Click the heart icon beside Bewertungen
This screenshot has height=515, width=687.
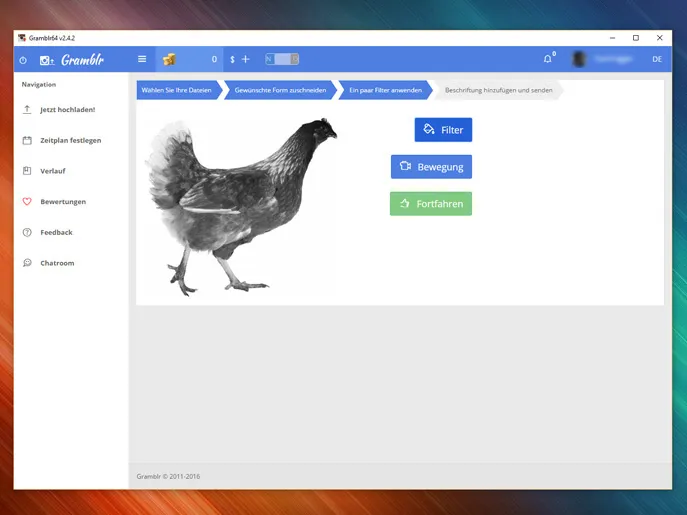tap(27, 202)
